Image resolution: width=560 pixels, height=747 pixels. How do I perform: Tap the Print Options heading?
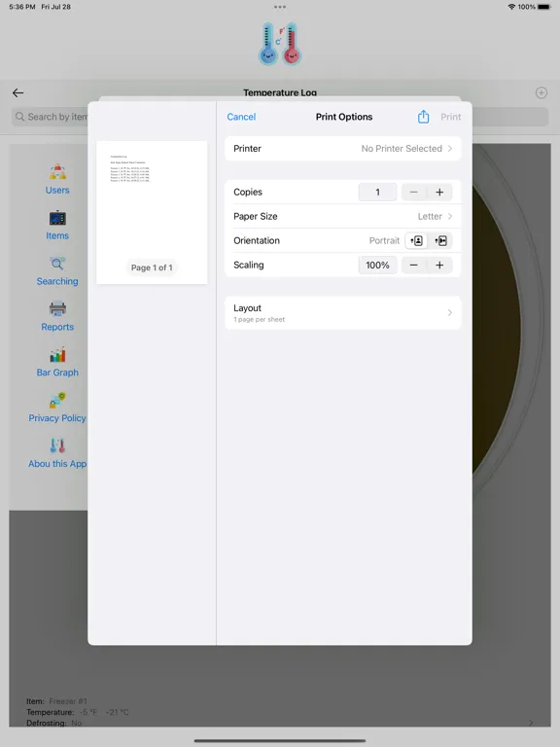coord(344,117)
